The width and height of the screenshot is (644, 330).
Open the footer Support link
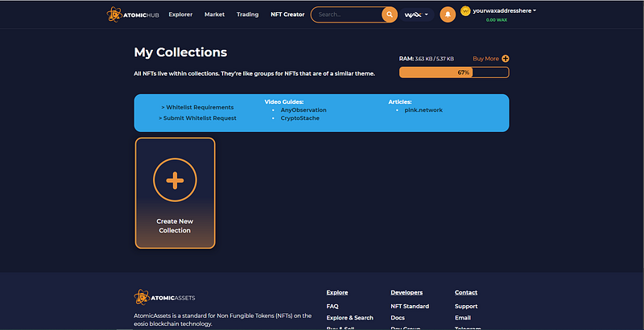pos(466,306)
